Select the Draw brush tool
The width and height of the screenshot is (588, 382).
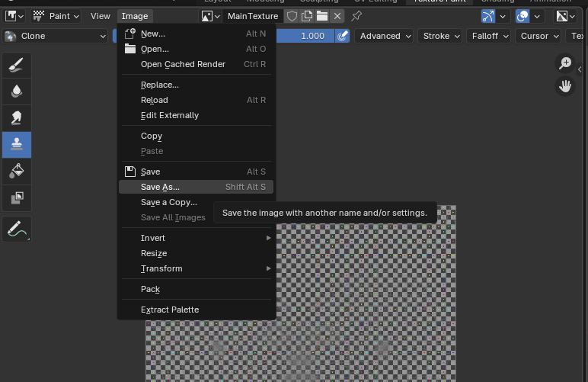coord(17,66)
